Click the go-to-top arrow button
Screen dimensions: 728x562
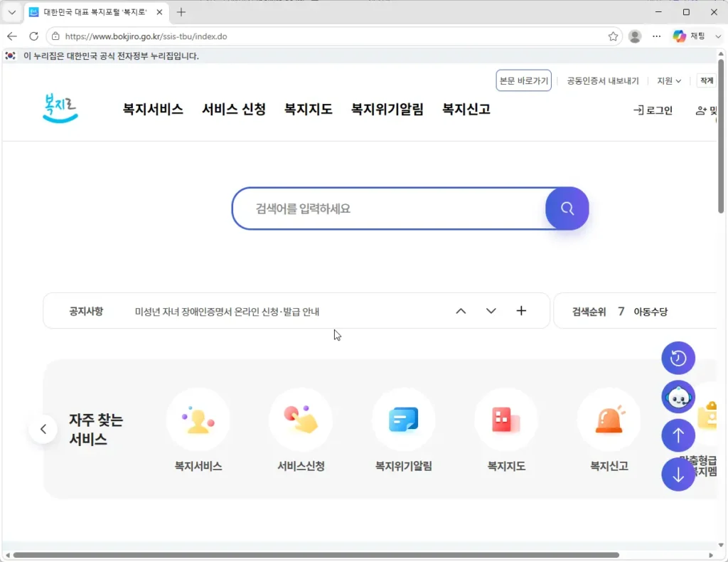click(x=678, y=435)
